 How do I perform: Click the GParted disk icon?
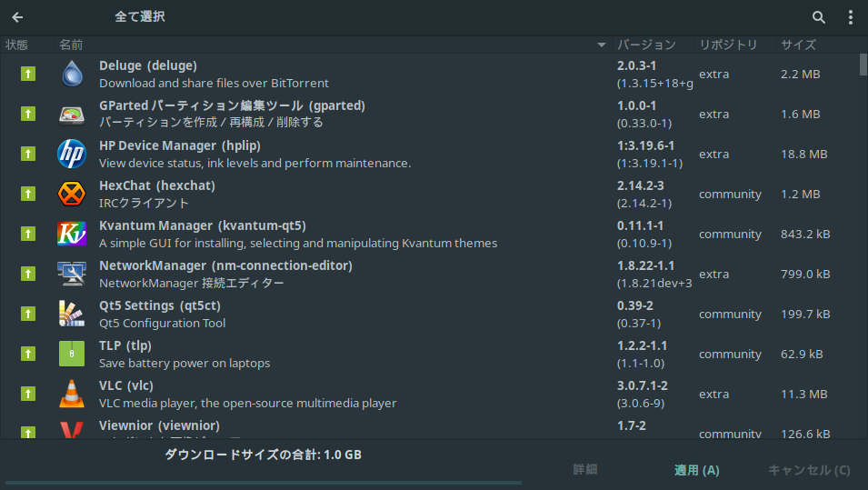click(72, 114)
